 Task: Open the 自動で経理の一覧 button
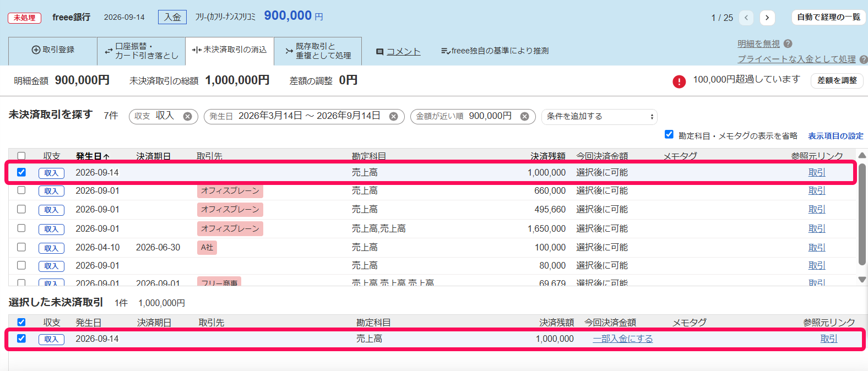click(828, 18)
